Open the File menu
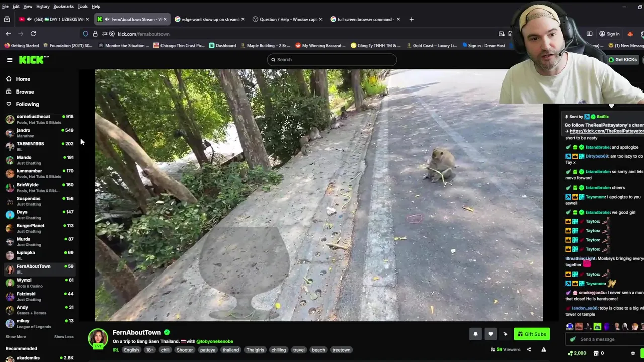The width and height of the screenshot is (644, 362). pos(5,6)
